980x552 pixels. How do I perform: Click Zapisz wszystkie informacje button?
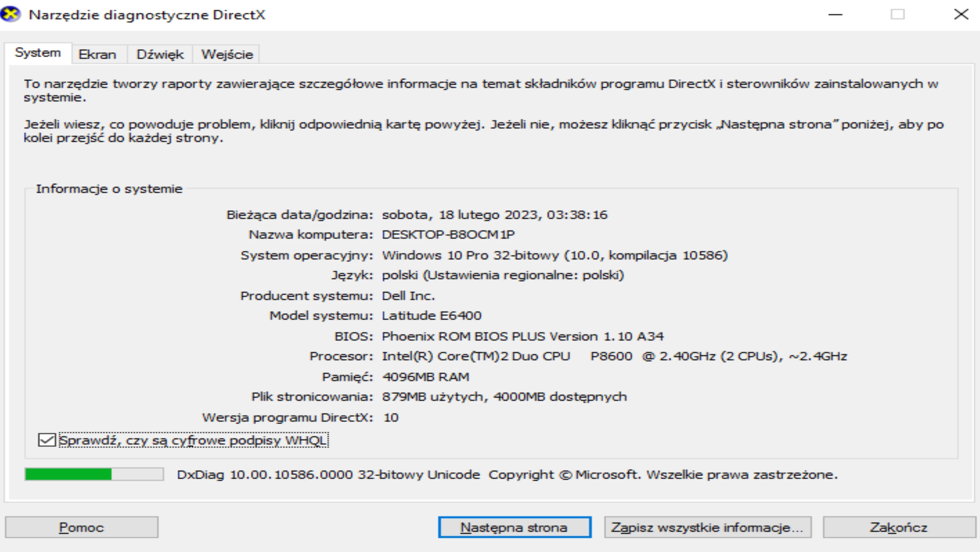[x=708, y=527]
